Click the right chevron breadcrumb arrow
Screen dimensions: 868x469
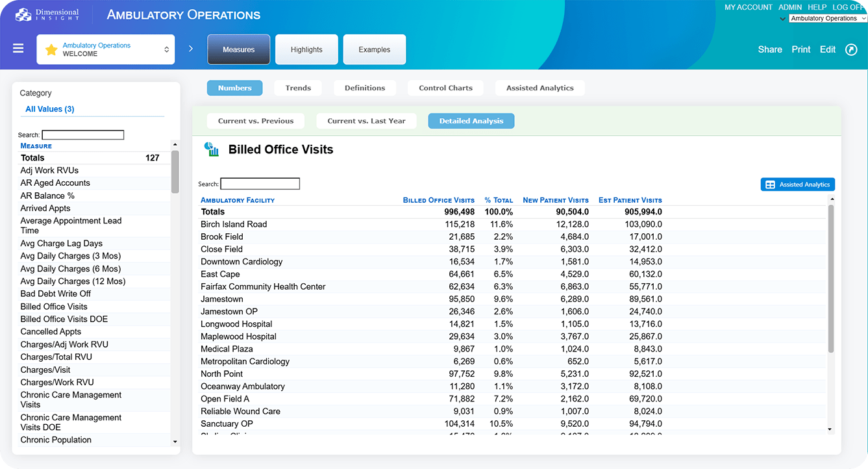(191, 49)
